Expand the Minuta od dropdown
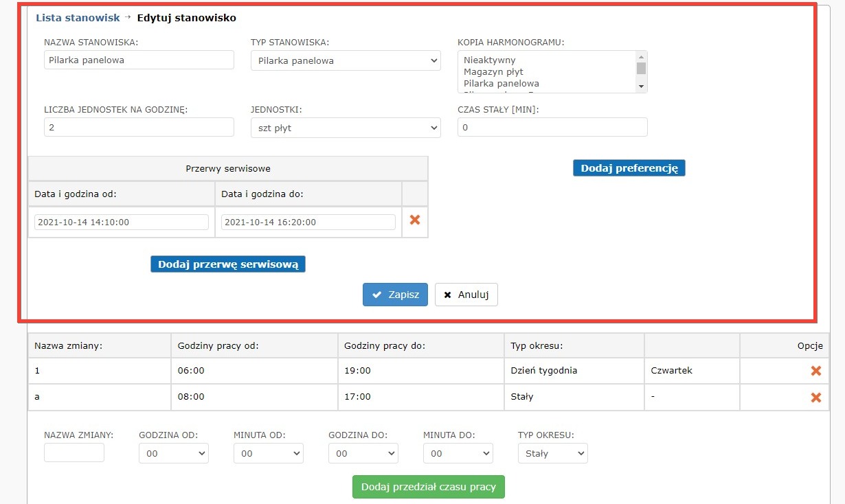This screenshot has height=504, width=845. [x=268, y=453]
